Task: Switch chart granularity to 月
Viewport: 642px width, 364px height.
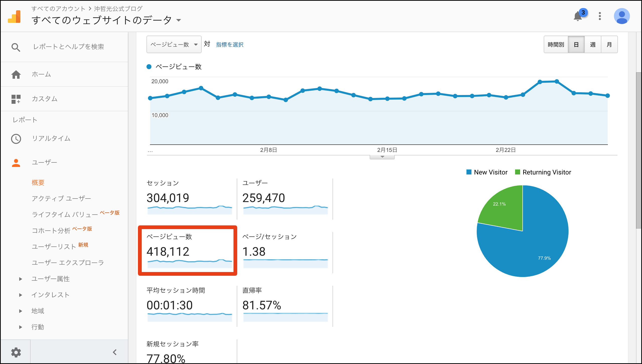Action: coord(609,45)
